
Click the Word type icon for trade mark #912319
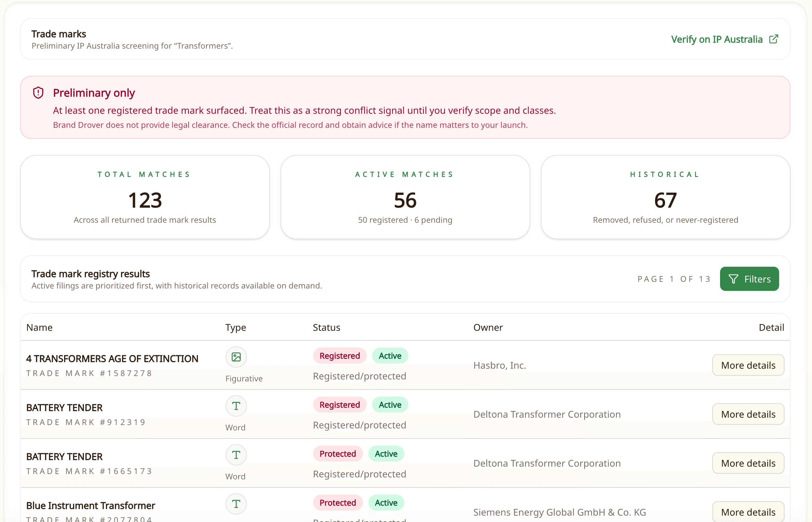236,406
